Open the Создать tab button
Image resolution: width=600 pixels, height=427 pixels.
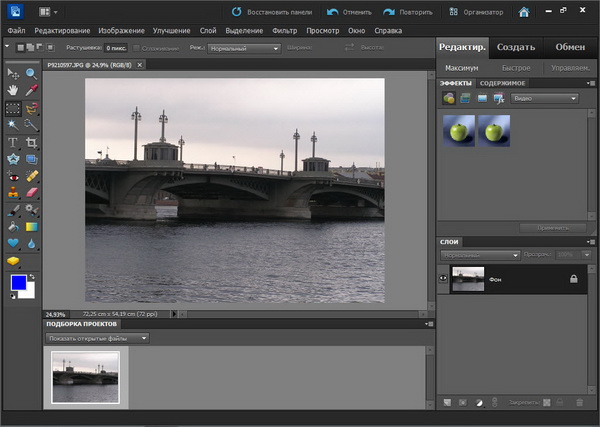[x=517, y=47]
